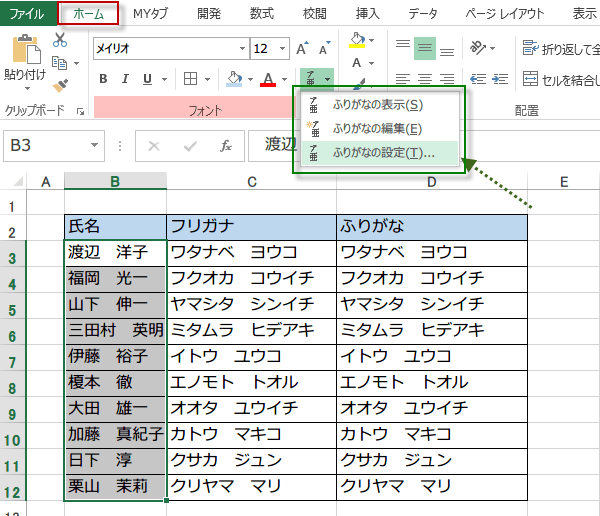Select column C header
This screenshot has height=516, width=600.
click(x=251, y=181)
